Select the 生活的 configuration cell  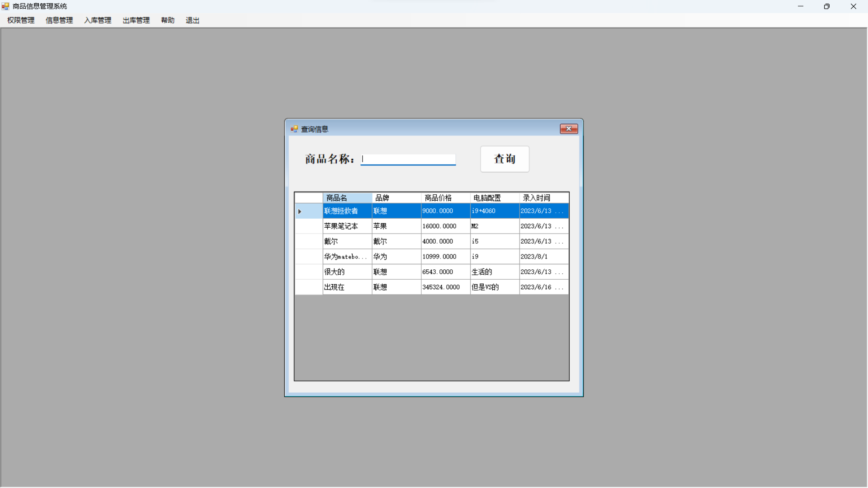495,272
